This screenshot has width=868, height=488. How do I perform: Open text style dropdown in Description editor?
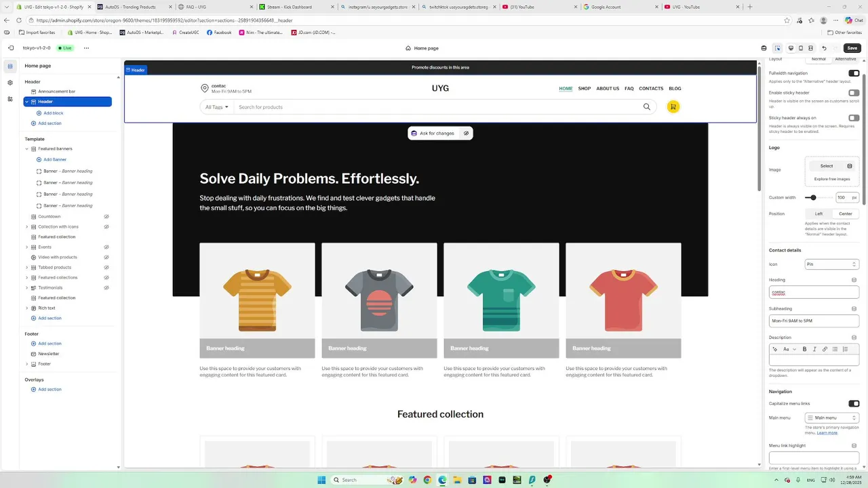pos(788,349)
